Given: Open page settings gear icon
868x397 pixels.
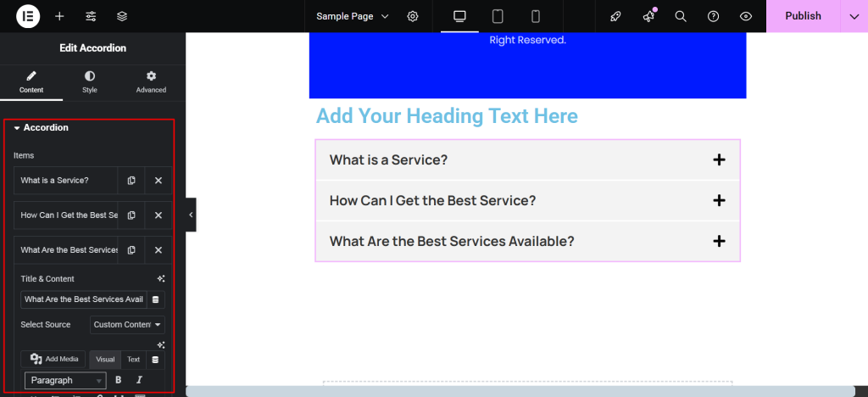Looking at the screenshot, I should click(413, 16).
